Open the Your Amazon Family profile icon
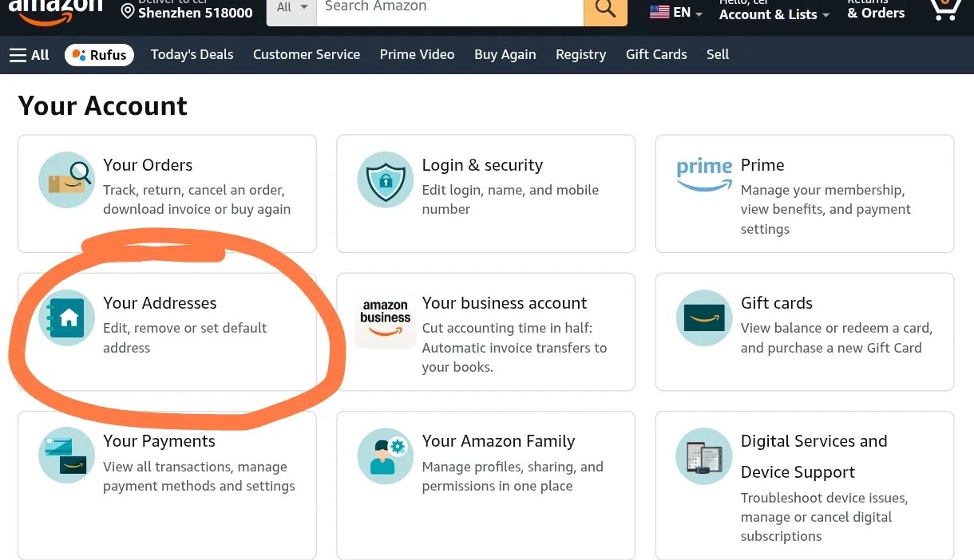This screenshot has width=974, height=560. 386,456
